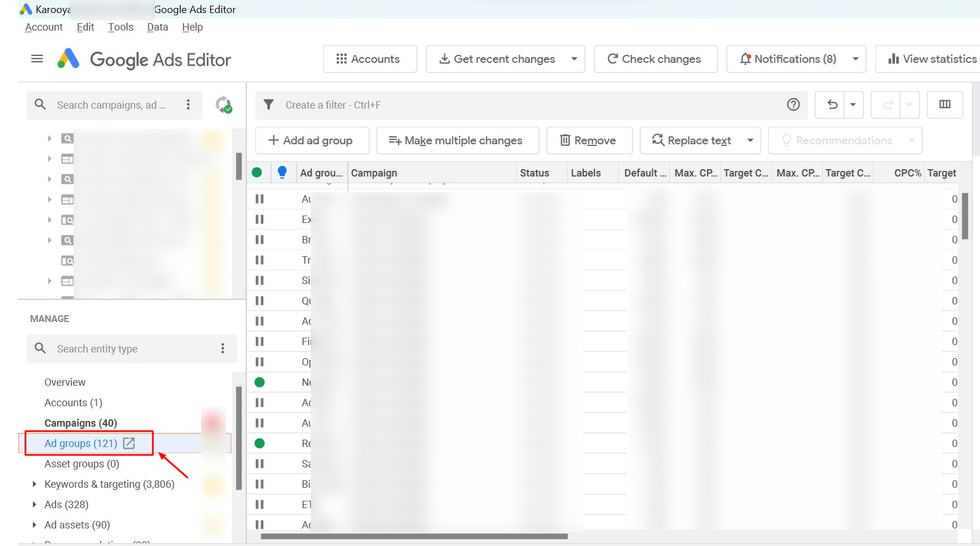
Task: Select the pause icon in the ET row
Action: pos(259,505)
